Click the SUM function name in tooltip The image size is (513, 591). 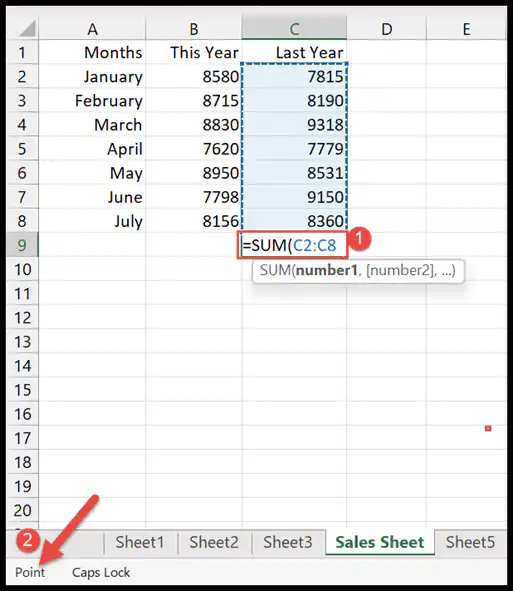[275, 270]
